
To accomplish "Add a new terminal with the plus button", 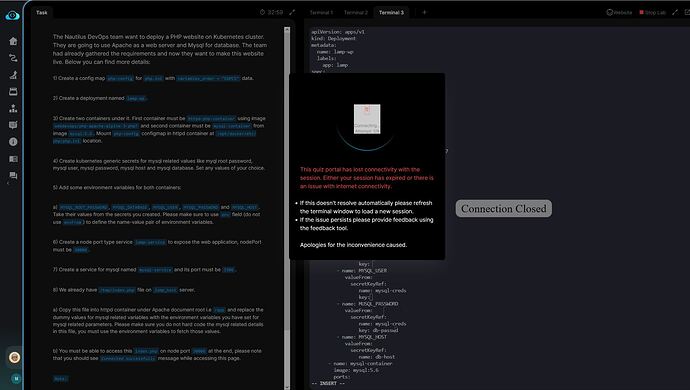I will click(424, 12).
